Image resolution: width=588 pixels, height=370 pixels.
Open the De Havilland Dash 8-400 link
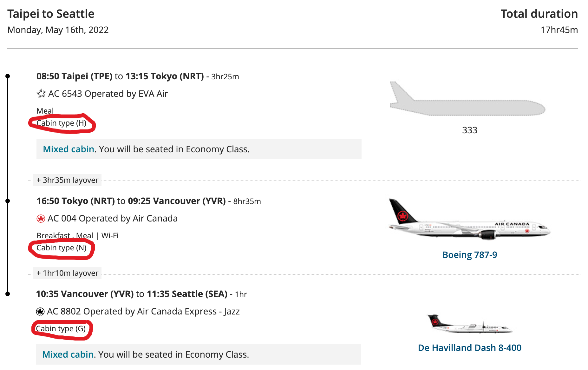tap(469, 348)
